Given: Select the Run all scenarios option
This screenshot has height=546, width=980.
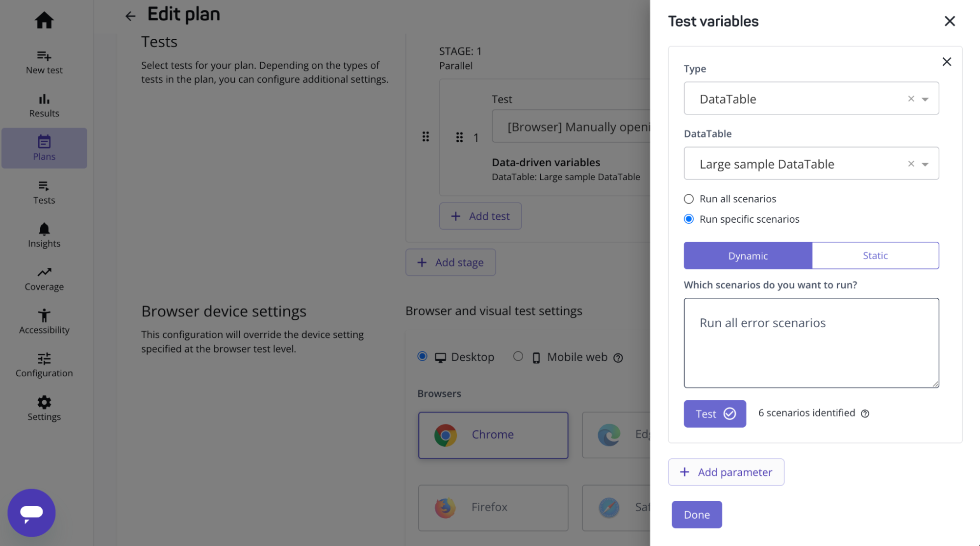Looking at the screenshot, I should click(x=689, y=199).
